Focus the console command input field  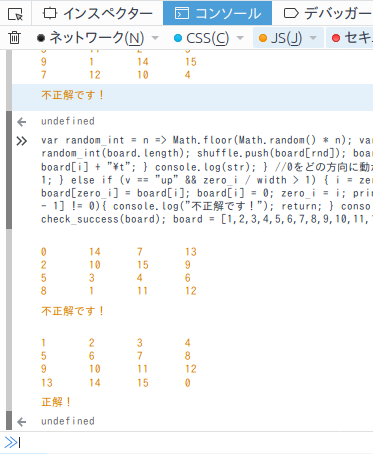tap(196, 443)
